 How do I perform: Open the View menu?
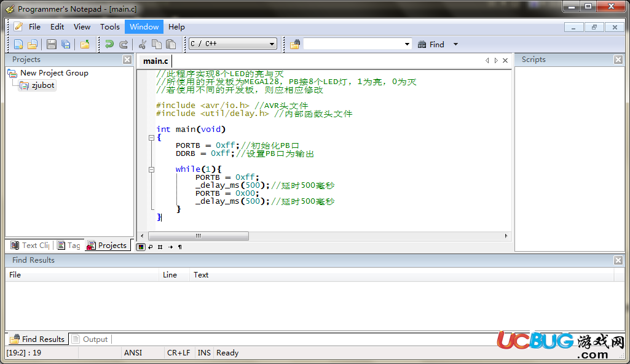pyautogui.click(x=82, y=27)
